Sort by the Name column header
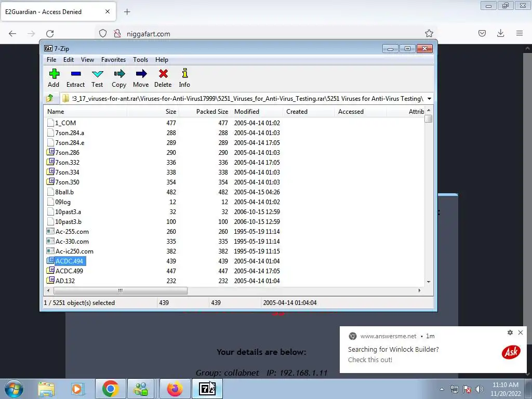This screenshot has width=532, height=399. tap(86, 112)
